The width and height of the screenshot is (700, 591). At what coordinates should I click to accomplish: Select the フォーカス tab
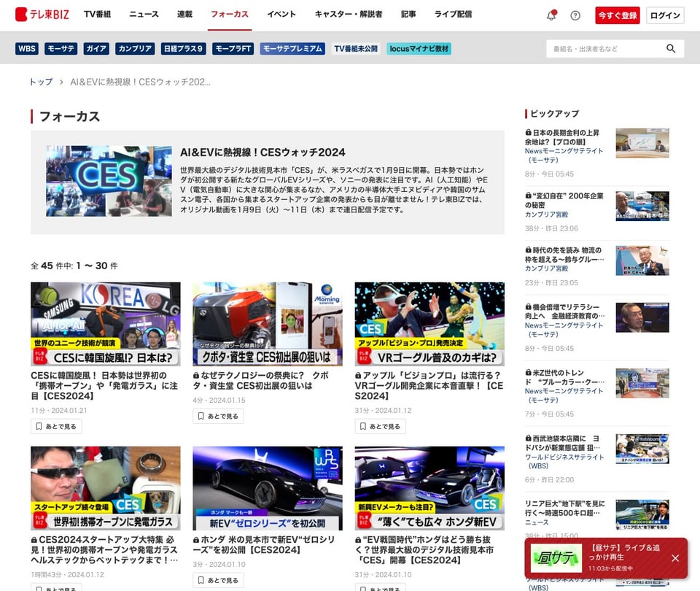pyautogui.click(x=230, y=15)
